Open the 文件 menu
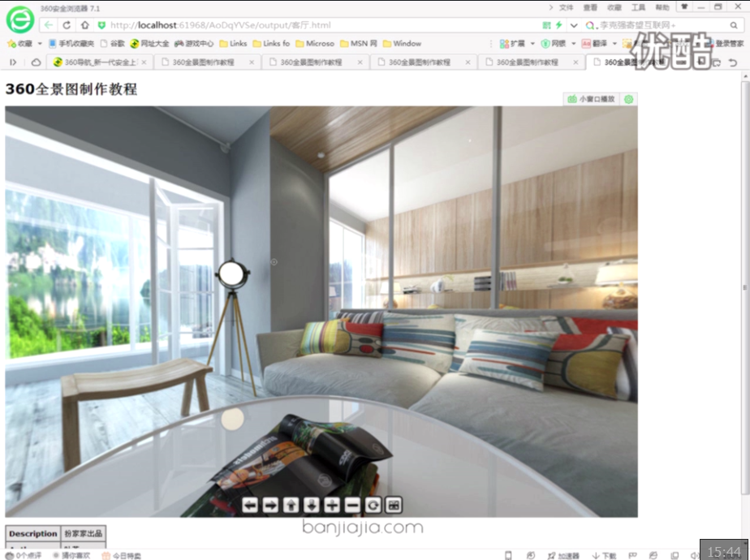 coord(566,7)
